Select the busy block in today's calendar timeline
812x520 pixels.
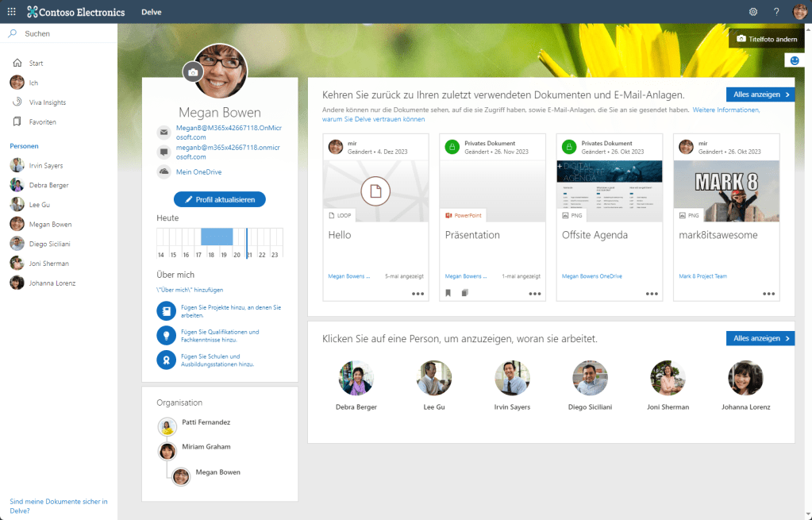point(217,237)
